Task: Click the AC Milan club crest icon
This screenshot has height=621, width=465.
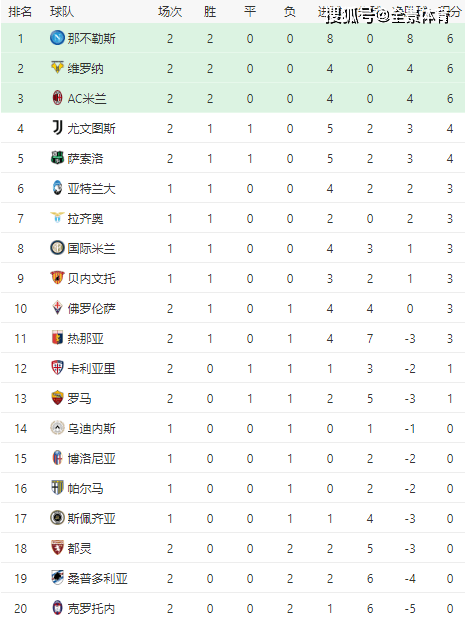Action: click(x=57, y=98)
